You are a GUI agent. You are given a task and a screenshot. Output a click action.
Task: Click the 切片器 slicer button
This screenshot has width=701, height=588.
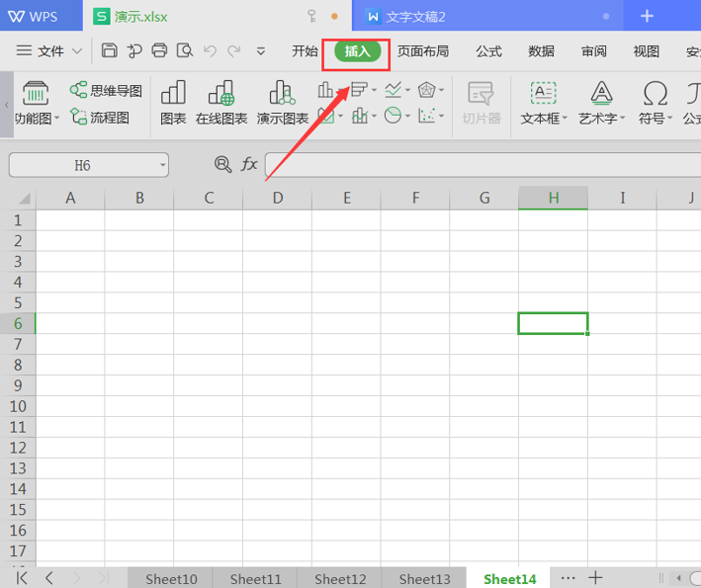point(482,103)
